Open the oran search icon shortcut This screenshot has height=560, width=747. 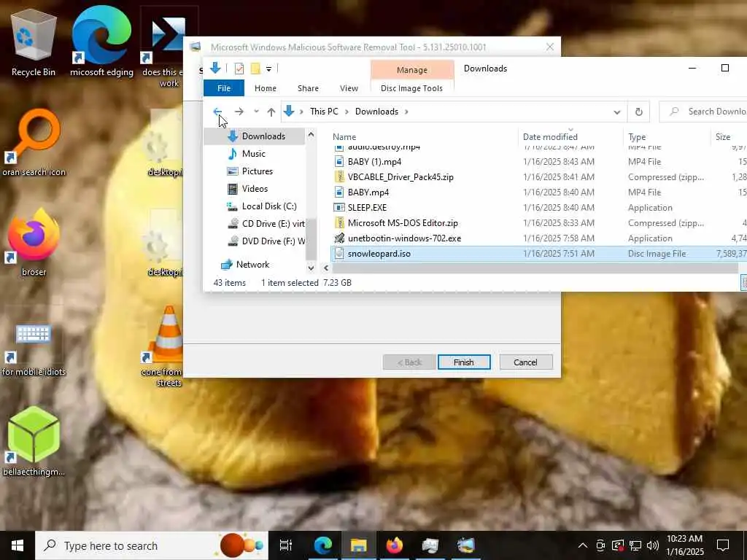coord(34,143)
